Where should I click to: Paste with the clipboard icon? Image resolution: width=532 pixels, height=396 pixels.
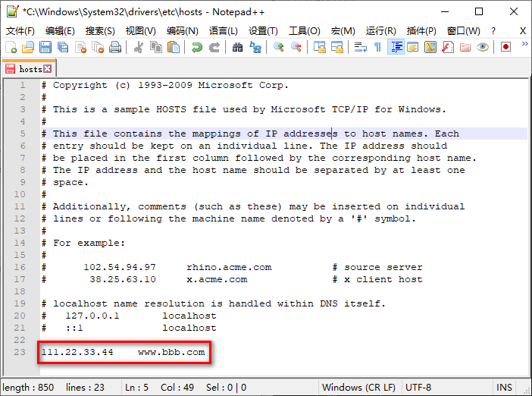coord(174,47)
